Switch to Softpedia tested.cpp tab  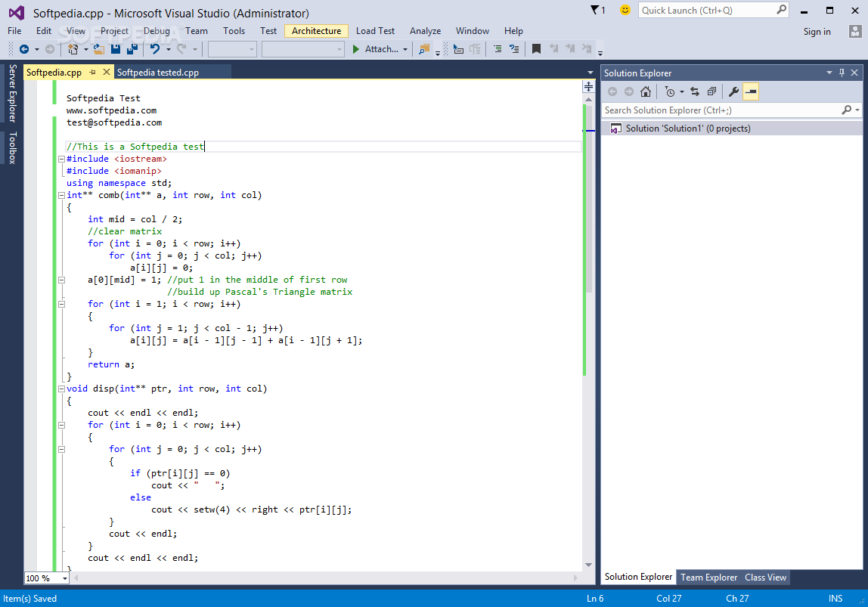[x=158, y=73]
